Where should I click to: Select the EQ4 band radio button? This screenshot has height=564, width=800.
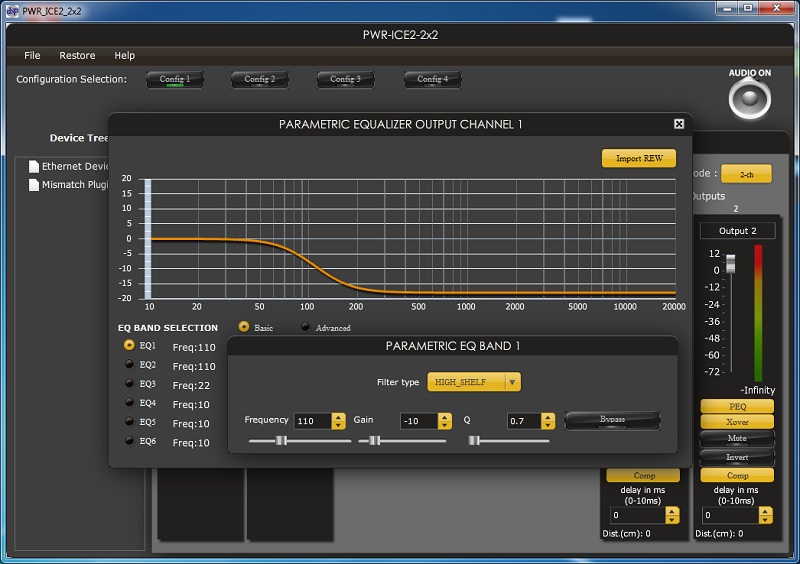pos(129,402)
